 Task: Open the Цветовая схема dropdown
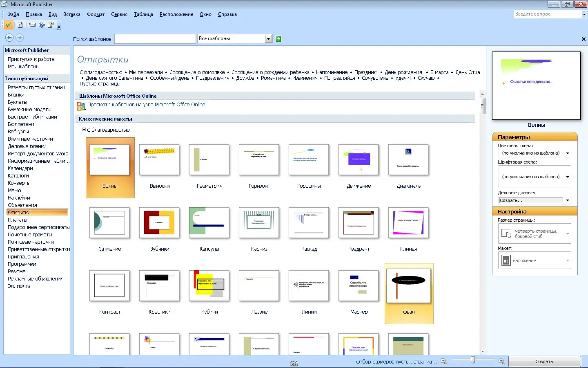tap(568, 153)
